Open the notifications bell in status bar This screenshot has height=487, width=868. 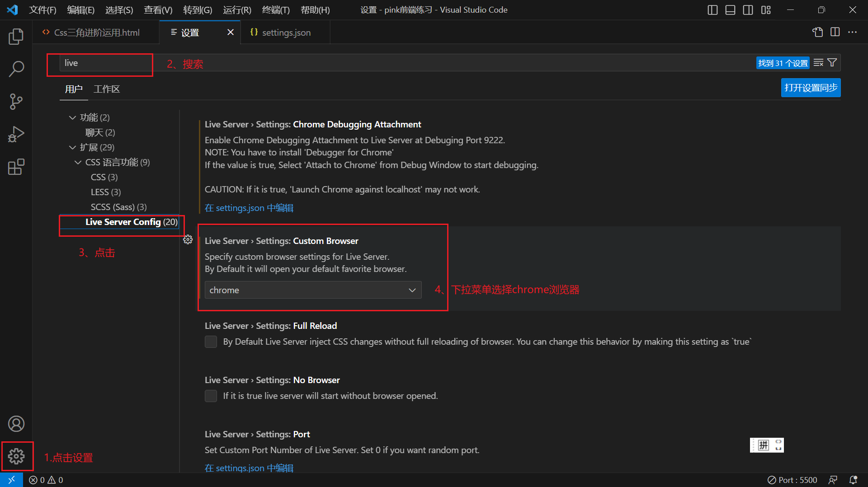point(854,480)
